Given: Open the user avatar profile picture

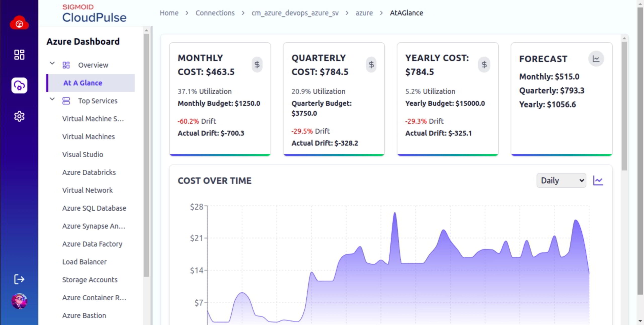Looking at the screenshot, I should point(19,301).
